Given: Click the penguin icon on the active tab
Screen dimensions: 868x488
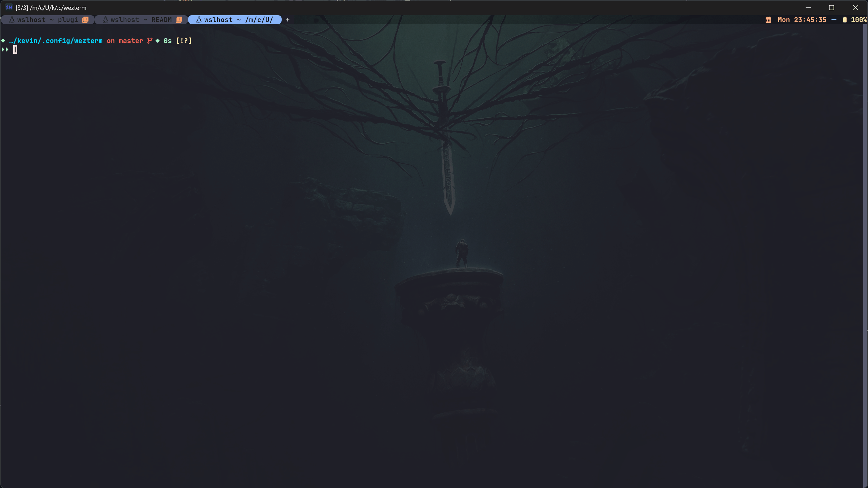Looking at the screenshot, I should pyautogui.click(x=199, y=20).
